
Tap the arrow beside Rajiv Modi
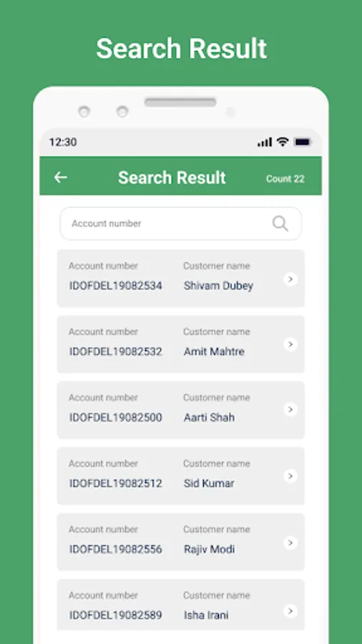tap(290, 543)
